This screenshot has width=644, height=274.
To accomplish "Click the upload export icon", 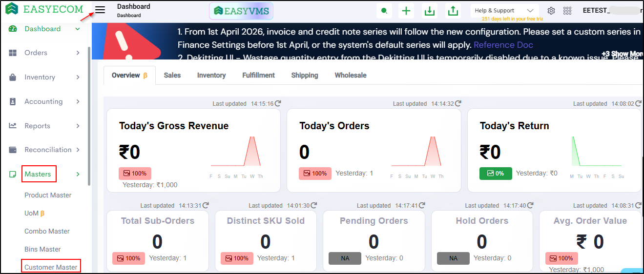I will 453,11.
